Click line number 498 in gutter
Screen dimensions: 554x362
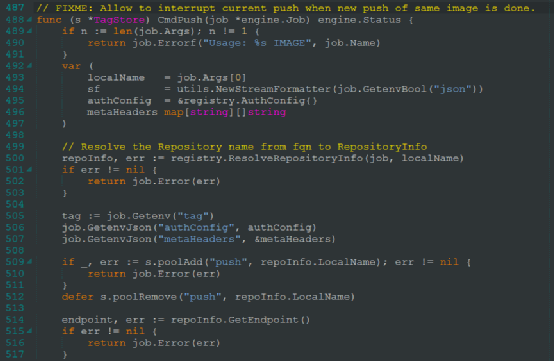pyautogui.click(x=15, y=135)
